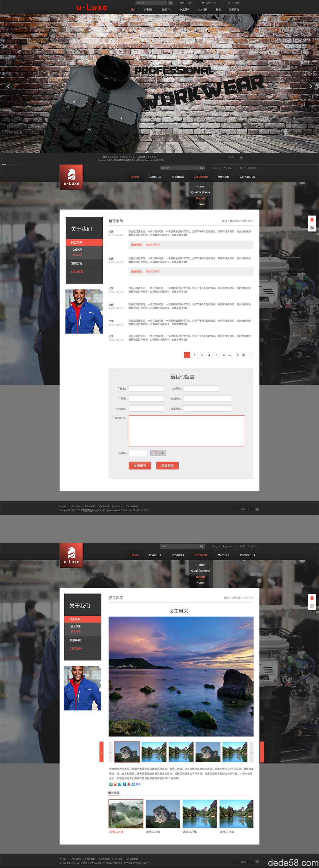Open the shopping cart icon labeled 购物车

tap(203, 2)
